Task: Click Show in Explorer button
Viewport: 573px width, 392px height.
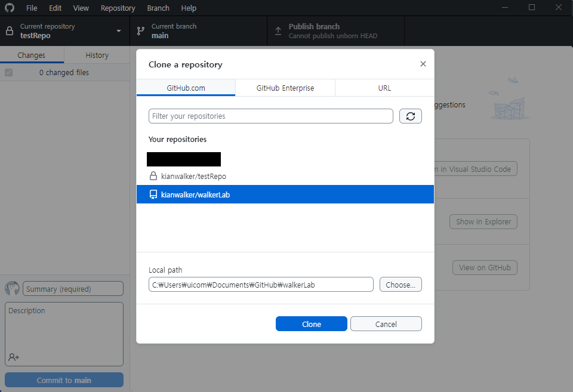Action: coord(483,222)
